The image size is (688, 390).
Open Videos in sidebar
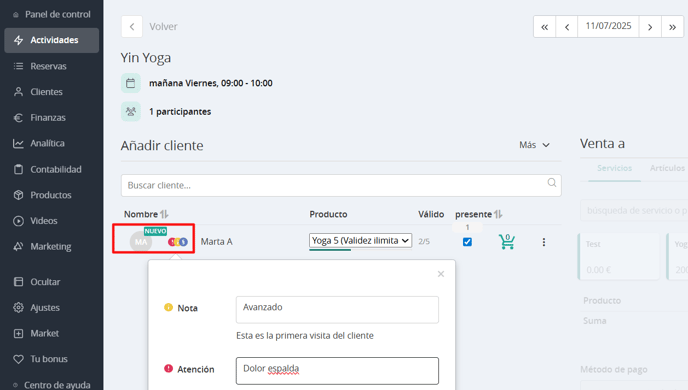(44, 221)
